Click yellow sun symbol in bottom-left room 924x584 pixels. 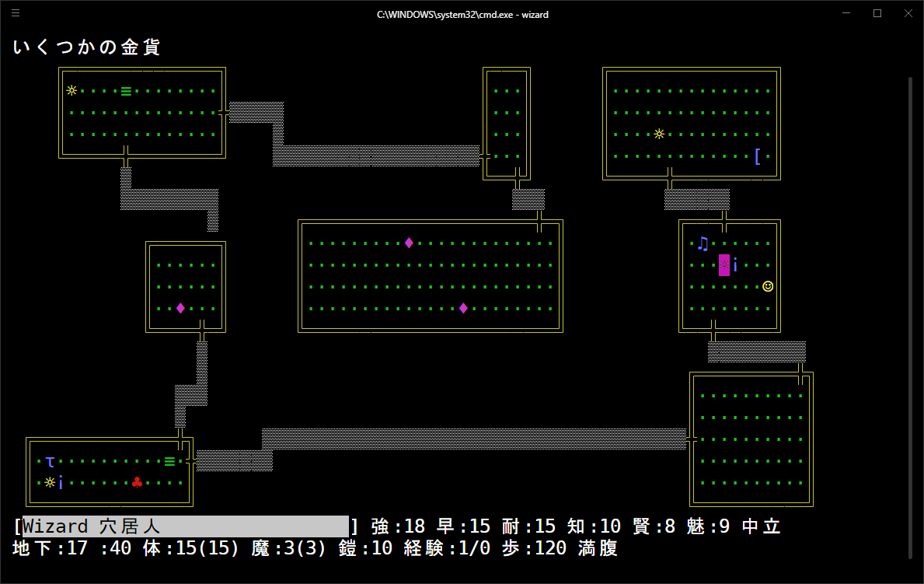click(x=50, y=483)
